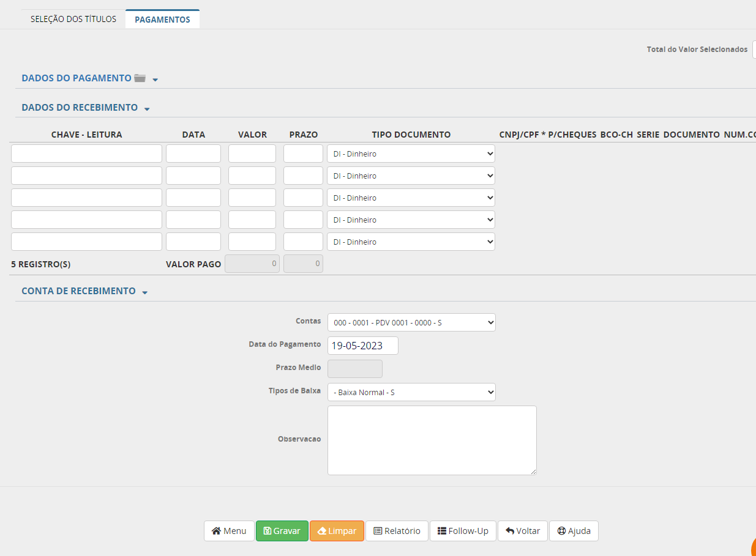The width and height of the screenshot is (756, 556).
Task: Click the report icon on Relatório
Action: [378, 531]
